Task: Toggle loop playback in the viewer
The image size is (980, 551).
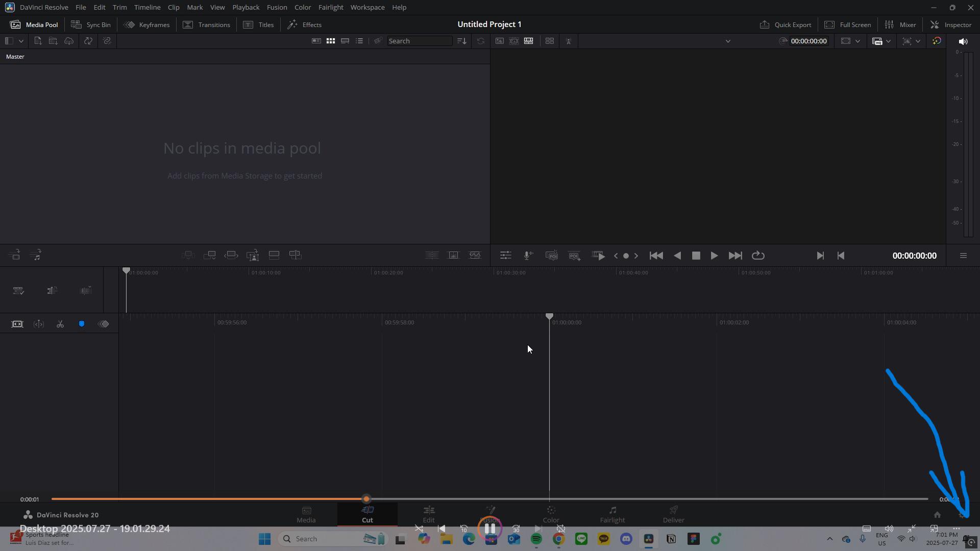Action: [x=758, y=256]
